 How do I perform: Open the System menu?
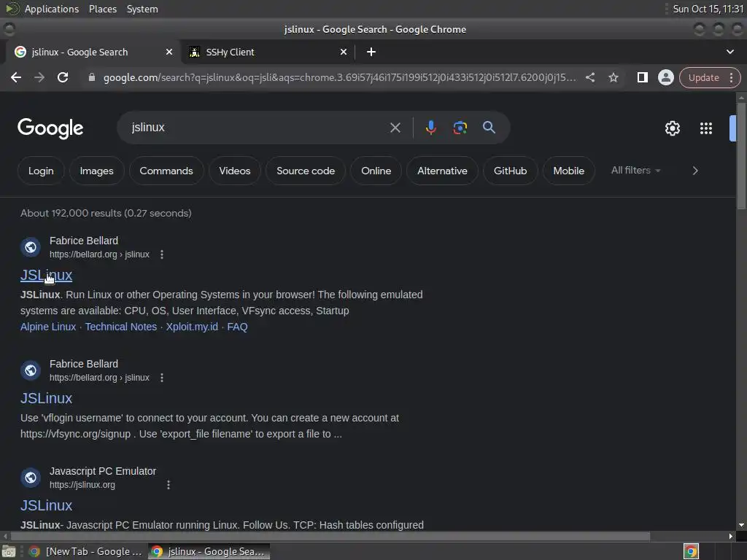pos(142,9)
